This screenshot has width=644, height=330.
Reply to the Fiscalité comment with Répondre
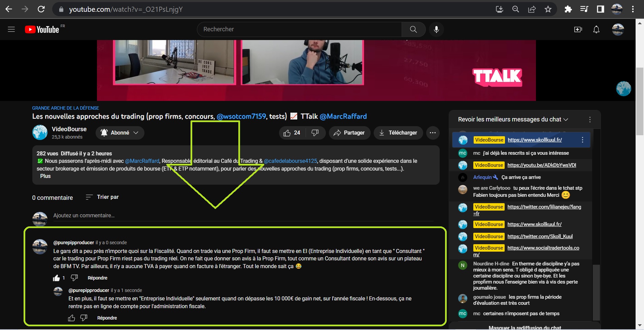(x=98, y=278)
